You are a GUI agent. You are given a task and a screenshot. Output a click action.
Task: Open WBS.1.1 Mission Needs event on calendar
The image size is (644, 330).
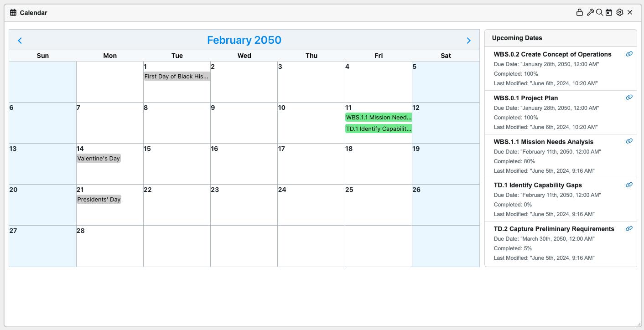(x=379, y=118)
